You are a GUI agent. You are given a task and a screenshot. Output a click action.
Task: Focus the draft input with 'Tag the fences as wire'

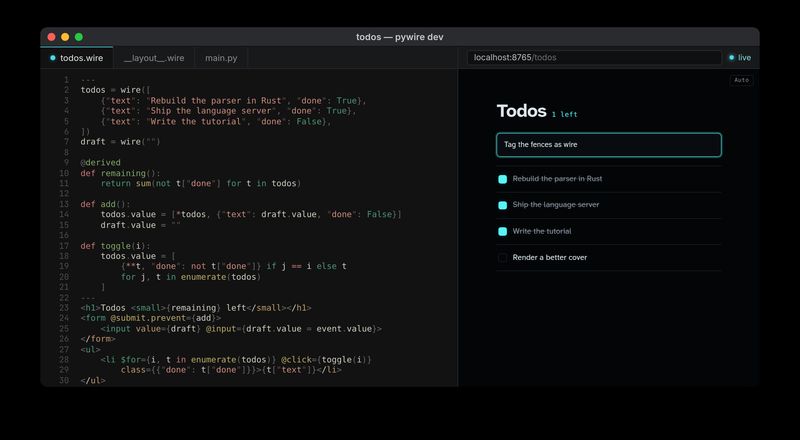[609, 144]
